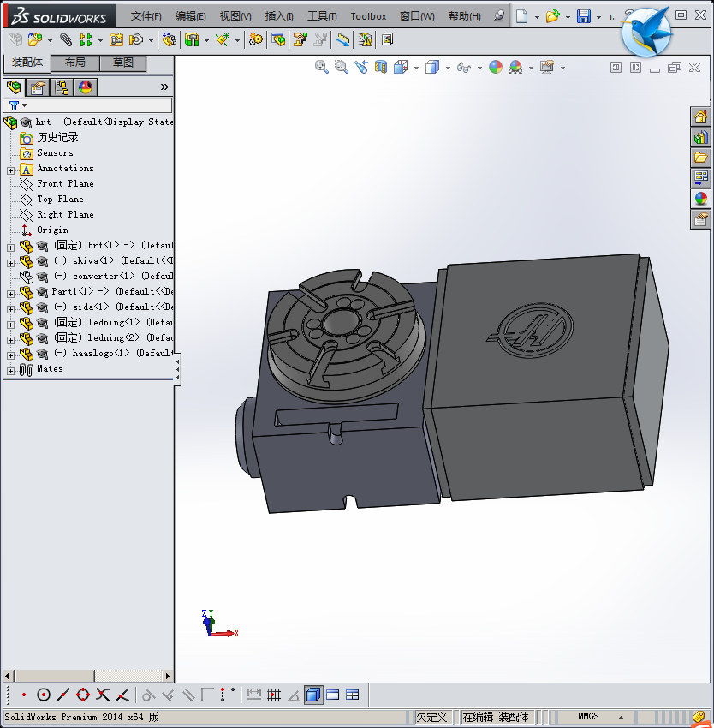Open the PropertyManager tab icon

[38, 87]
